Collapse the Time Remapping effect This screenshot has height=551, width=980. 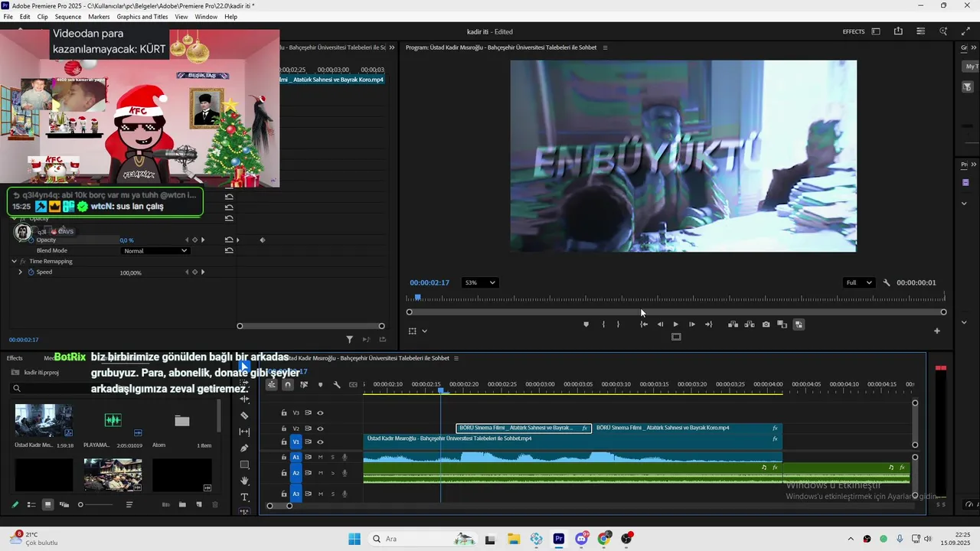[x=14, y=261]
